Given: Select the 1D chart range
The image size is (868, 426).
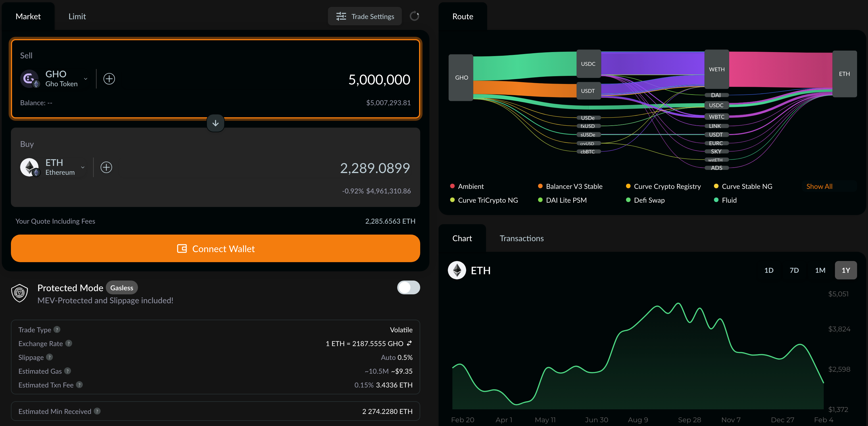Looking at the screenshot, I should pyautogui.click(x=769, y=270).
